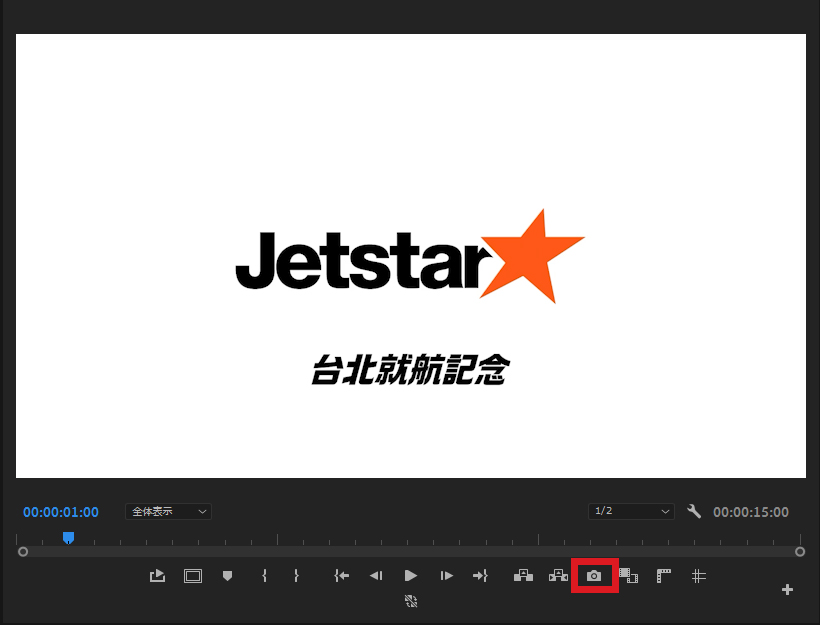This screenshot has height=625, width=820.
Task: Open the 全体表示 zoom level dropdown
Action: (x=168, y=511)
